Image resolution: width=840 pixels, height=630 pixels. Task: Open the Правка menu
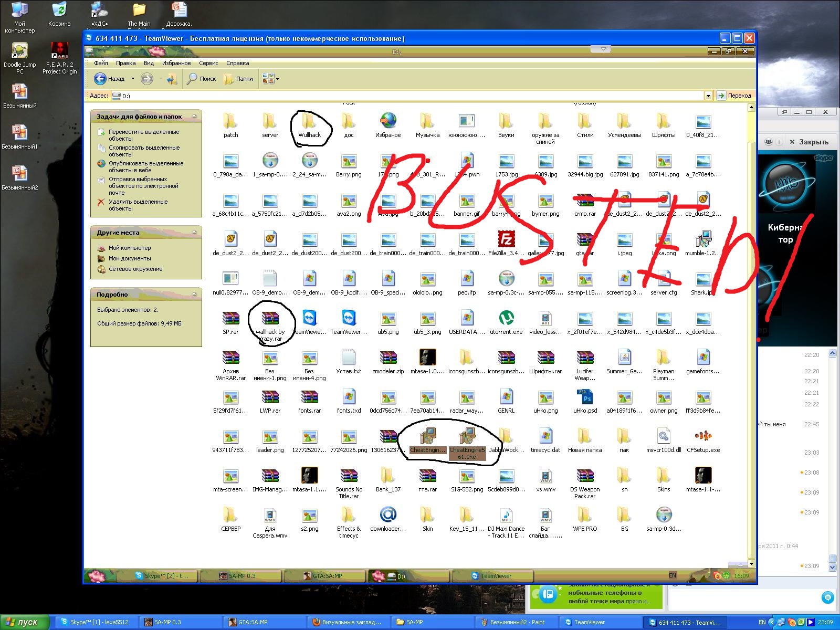(x=125, y=63)
